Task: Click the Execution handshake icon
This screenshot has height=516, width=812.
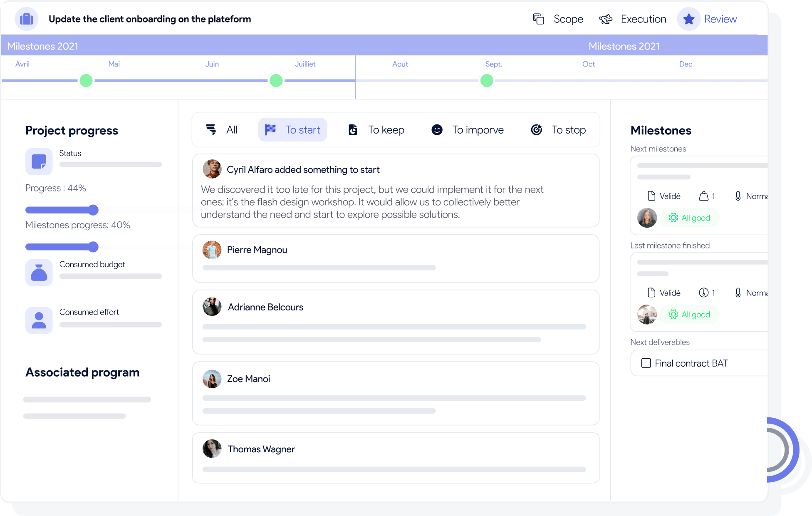Action: coord(606,19)
